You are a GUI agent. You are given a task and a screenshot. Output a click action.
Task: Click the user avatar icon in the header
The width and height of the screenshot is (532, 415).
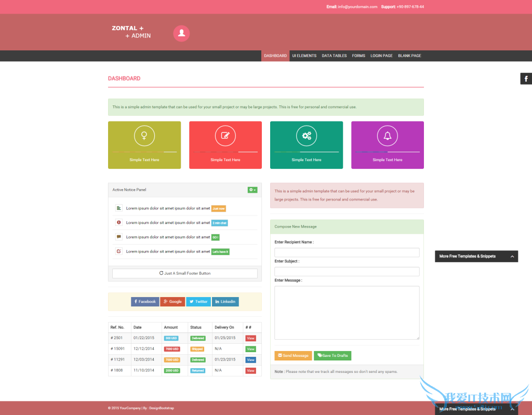[x=181, y=33]
